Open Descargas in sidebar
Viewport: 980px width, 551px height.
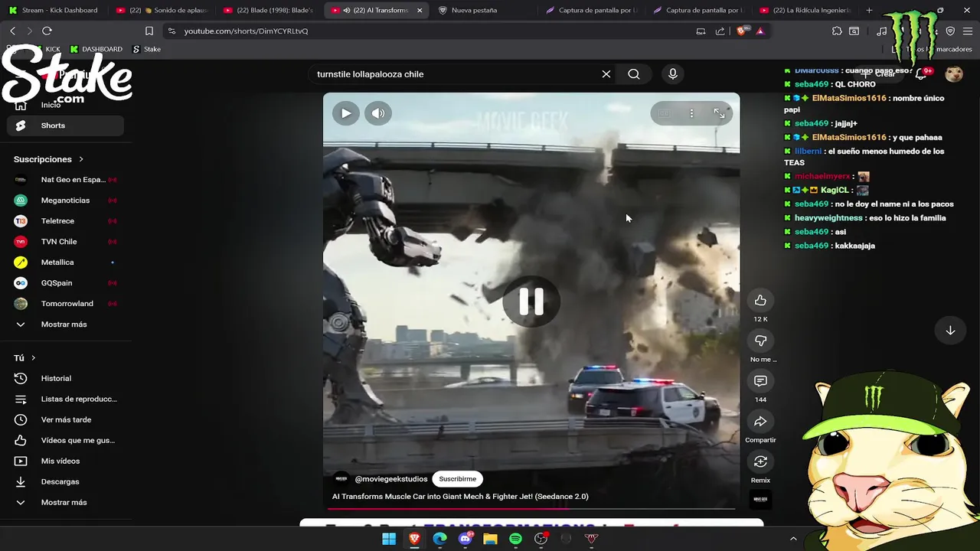[x=65, y=481]
